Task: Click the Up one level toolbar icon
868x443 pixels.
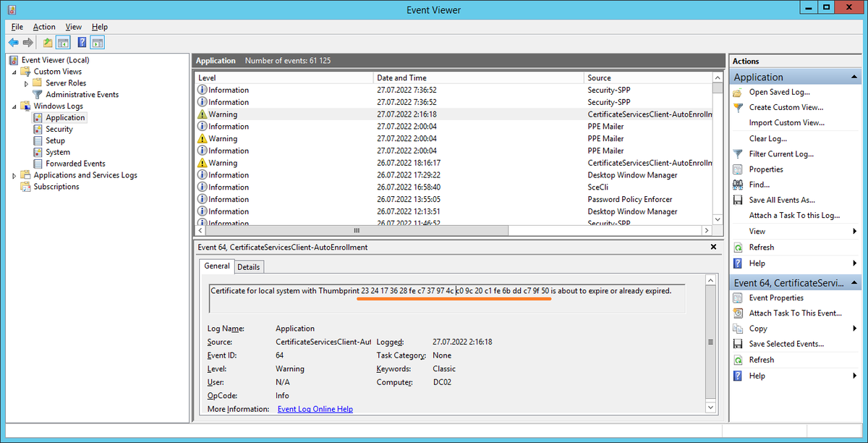Action: [48, 43]
